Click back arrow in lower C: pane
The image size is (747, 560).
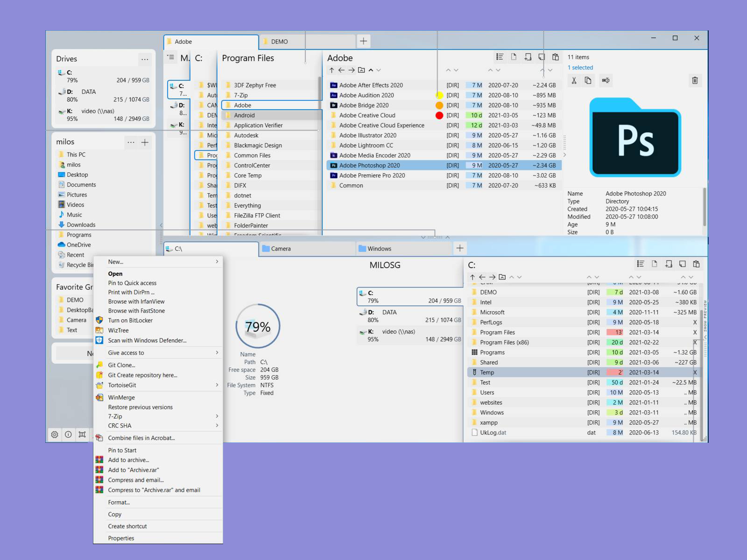pos(482,277)
